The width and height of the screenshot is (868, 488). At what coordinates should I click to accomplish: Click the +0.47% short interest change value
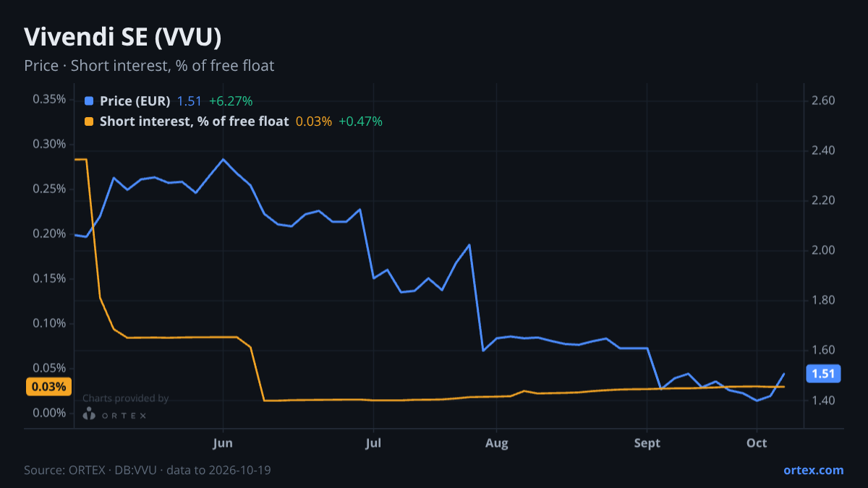click(x=360, y=121)
